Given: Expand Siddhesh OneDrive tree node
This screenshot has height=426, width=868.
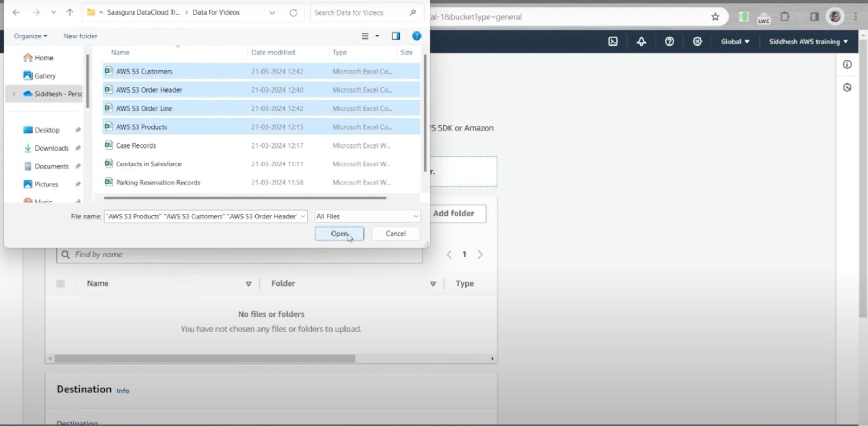Looking at the screenshot, I should point(14,94).
